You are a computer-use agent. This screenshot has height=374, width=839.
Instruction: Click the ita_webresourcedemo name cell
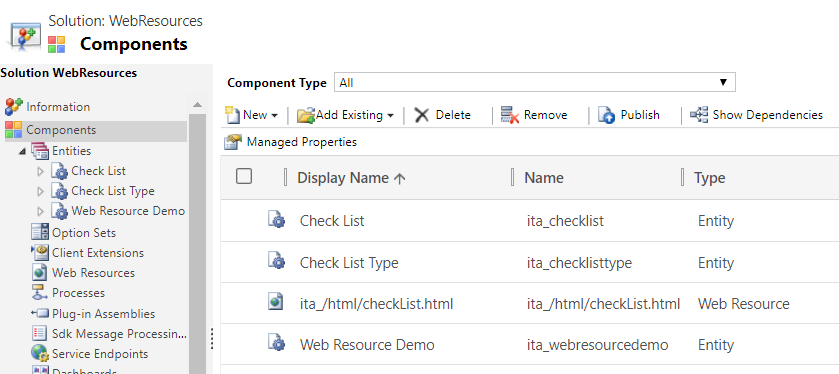tap(597, 345)
